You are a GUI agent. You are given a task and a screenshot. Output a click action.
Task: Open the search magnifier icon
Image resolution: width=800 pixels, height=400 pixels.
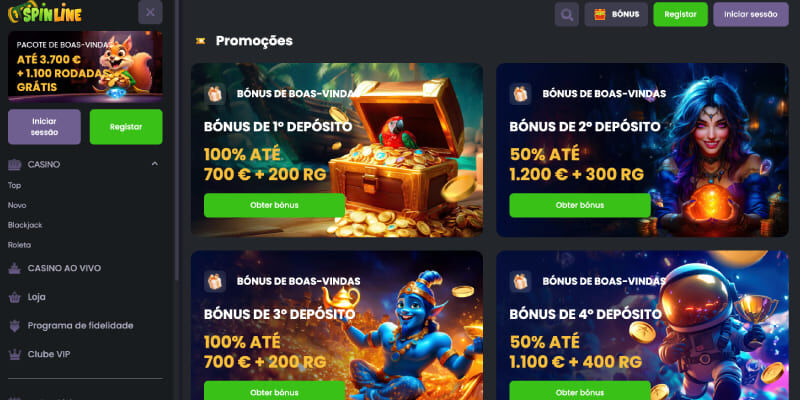[566, 14]
